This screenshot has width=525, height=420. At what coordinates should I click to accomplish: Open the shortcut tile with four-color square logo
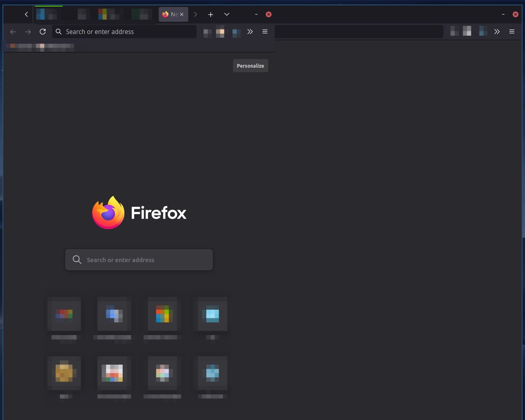(162, 315)
